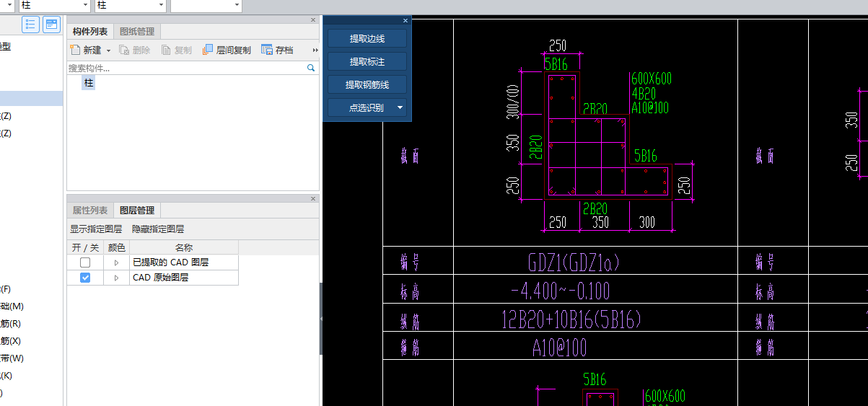868x406 pixels.
Task: Click 600X600 annotation near column section
Action: (652, 79)
